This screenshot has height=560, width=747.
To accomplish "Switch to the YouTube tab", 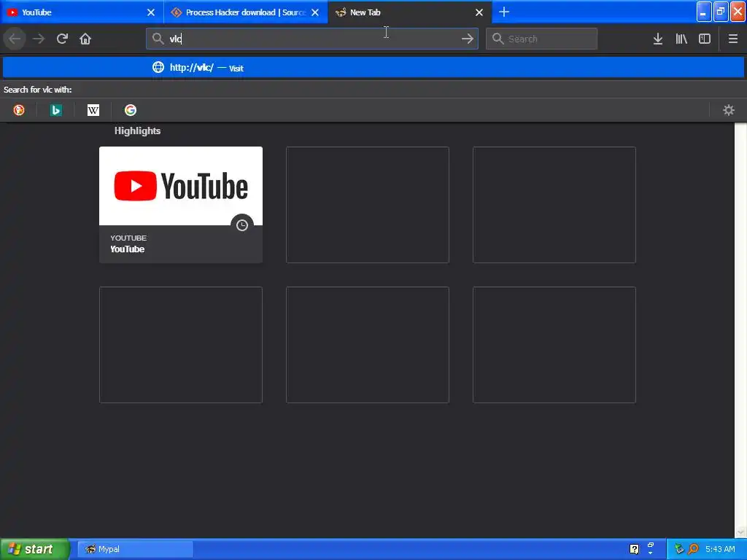I will tap(81, 12).
